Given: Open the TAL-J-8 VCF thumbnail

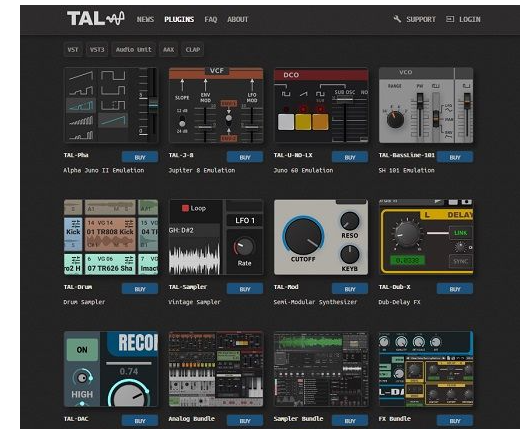Looking at the screenshot, I should coord(216,105).
